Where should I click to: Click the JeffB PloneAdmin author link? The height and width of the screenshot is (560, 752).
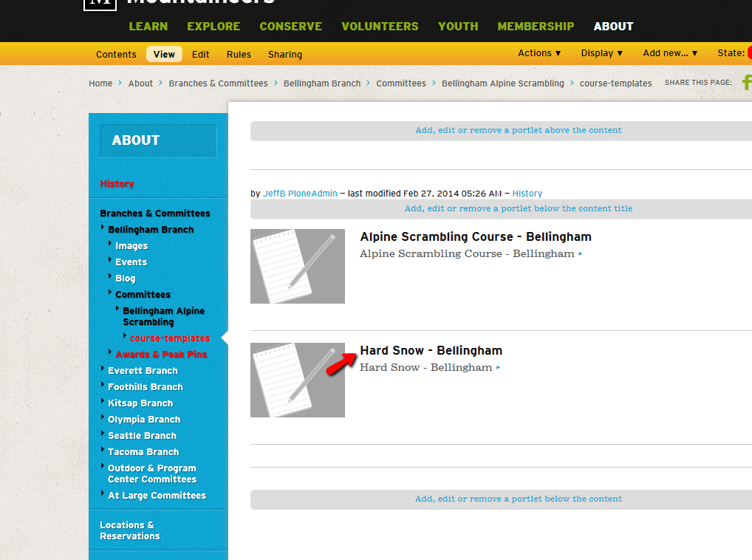pyautogui.click(x=300, y=194)
